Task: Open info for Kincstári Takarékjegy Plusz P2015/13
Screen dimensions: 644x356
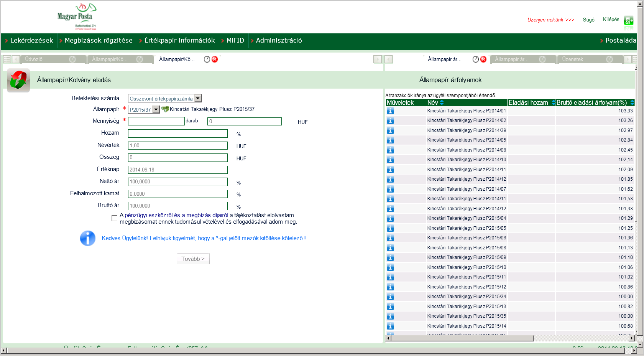Action: point(390,307)
